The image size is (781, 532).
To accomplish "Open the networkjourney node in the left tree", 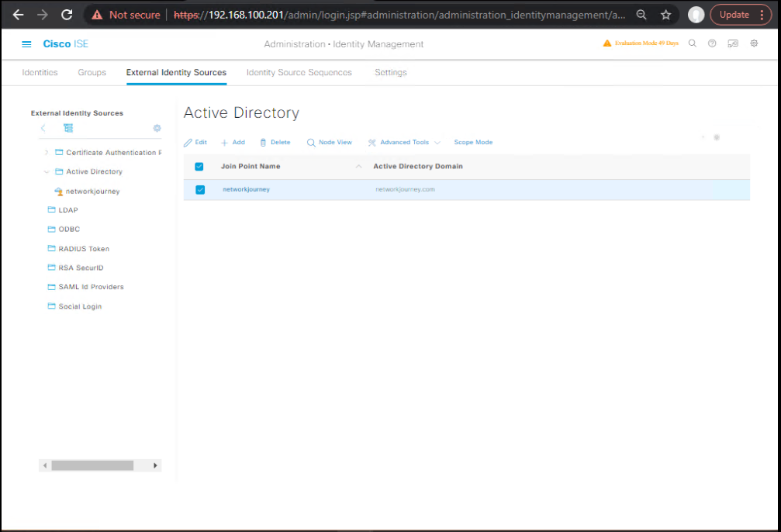I will 87,192.
